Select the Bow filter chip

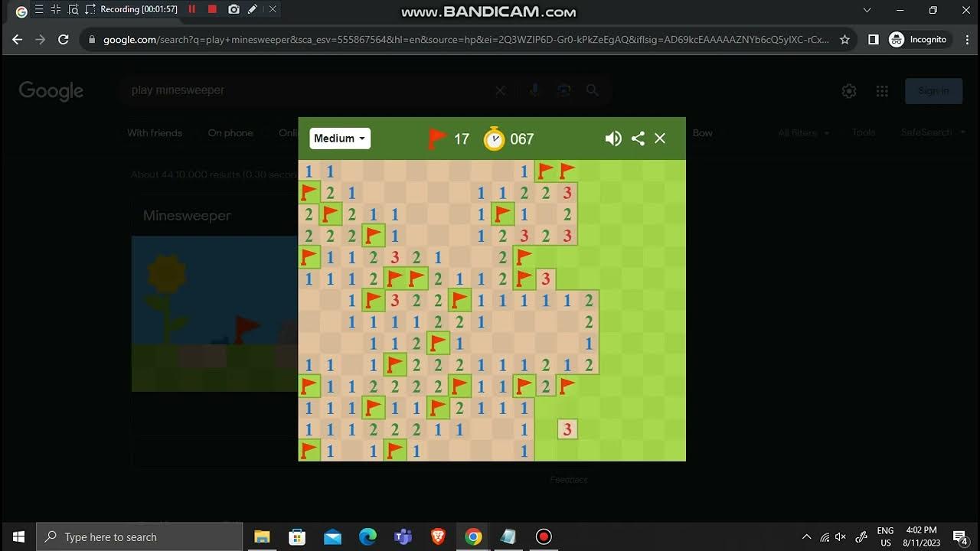click(703, 132)
